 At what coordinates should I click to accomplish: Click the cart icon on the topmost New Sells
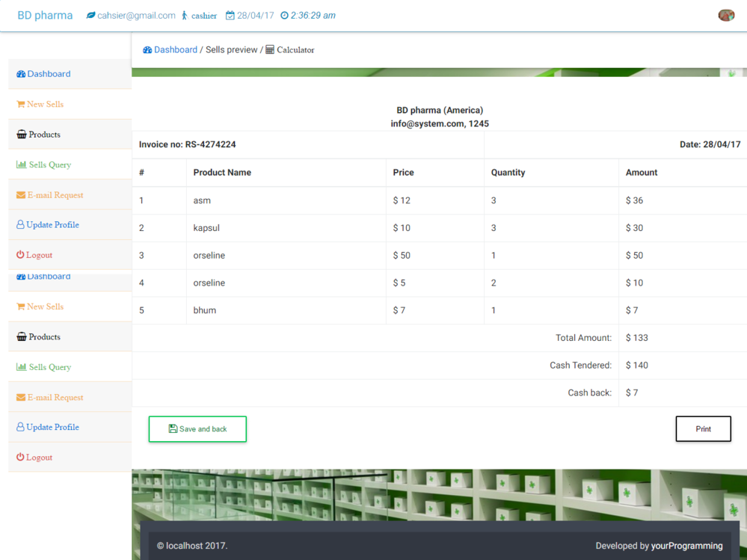[20, 105]
